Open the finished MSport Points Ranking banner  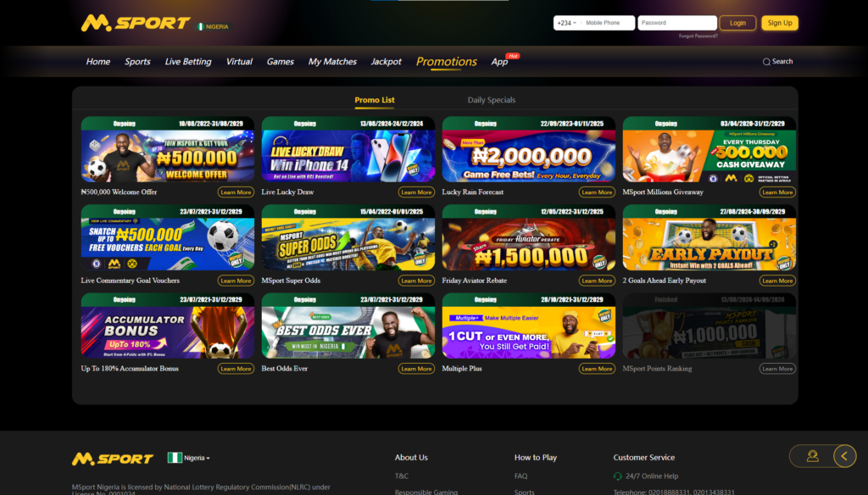point(709,325)
